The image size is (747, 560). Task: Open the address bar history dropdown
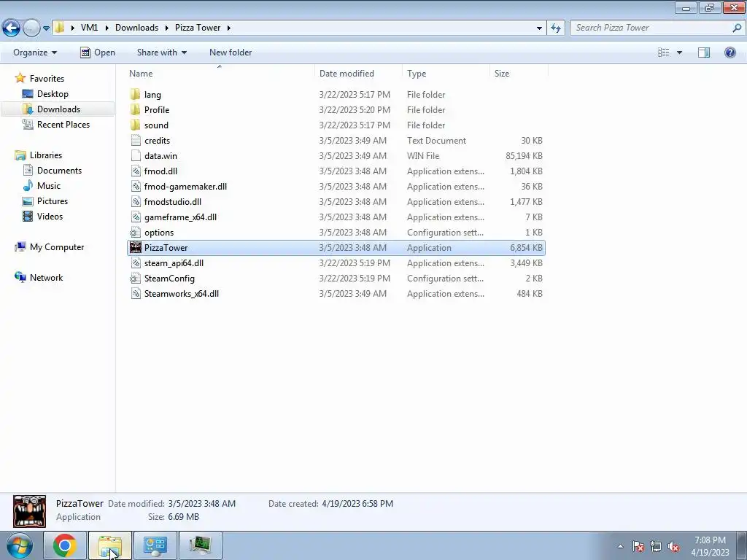pos(539,28)
